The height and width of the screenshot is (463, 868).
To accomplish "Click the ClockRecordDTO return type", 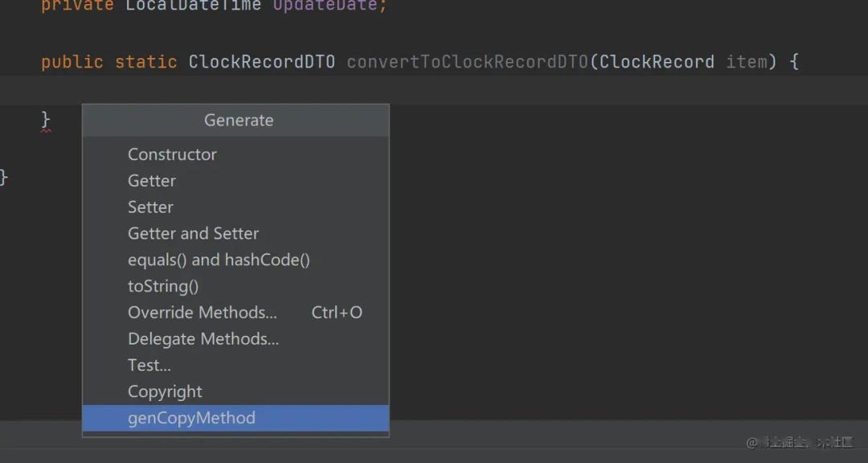I will [x=261, y=62].
